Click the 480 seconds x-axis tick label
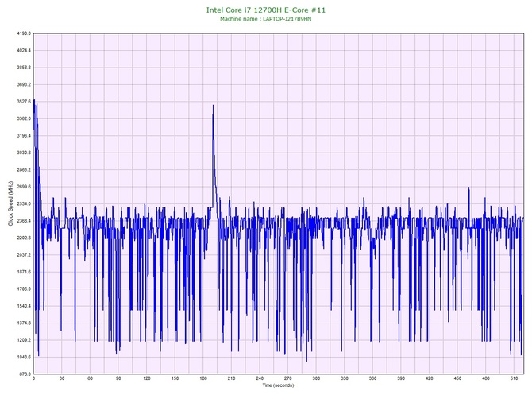The height and width of the screenshot is (399, 532). click(x=486, y=378)
